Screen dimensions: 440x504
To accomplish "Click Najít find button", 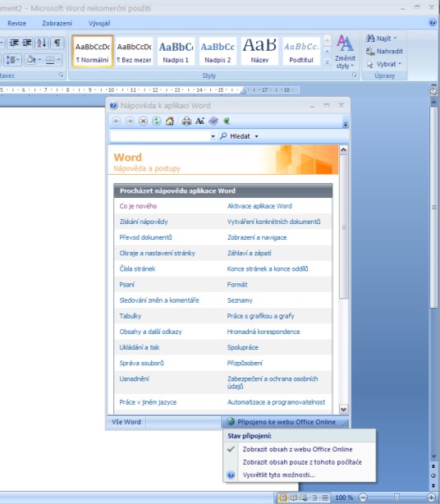I will coord(379,39).
